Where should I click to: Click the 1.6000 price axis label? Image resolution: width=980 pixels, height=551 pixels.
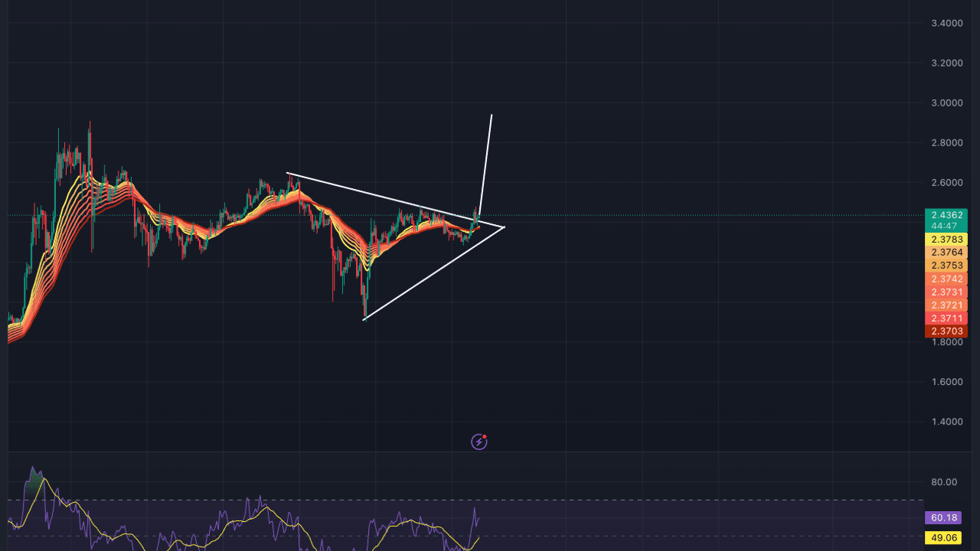pyautogui.click(x=947, y=382)
